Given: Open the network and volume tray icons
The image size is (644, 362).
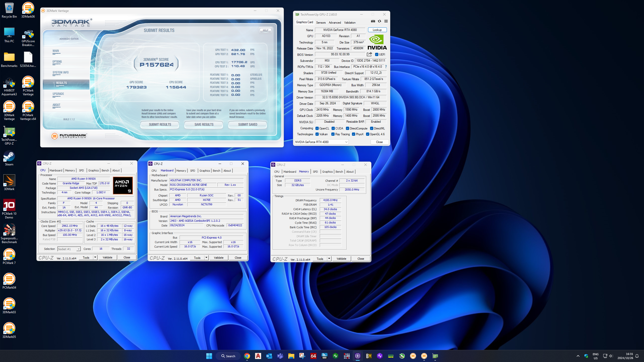Looking at the screenshot, I should click(x=608, y=356).
